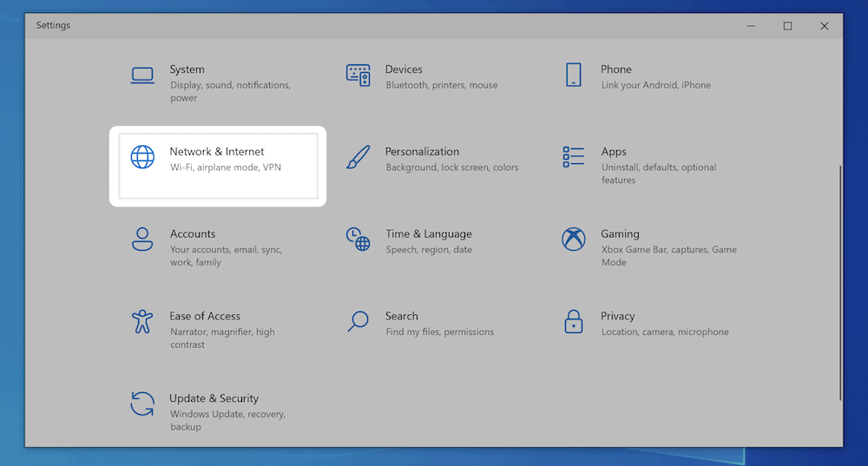The width and height of the screenshot is (868, 466).
Task: Click the Personalization paintbrush icon
Action: 358,157
